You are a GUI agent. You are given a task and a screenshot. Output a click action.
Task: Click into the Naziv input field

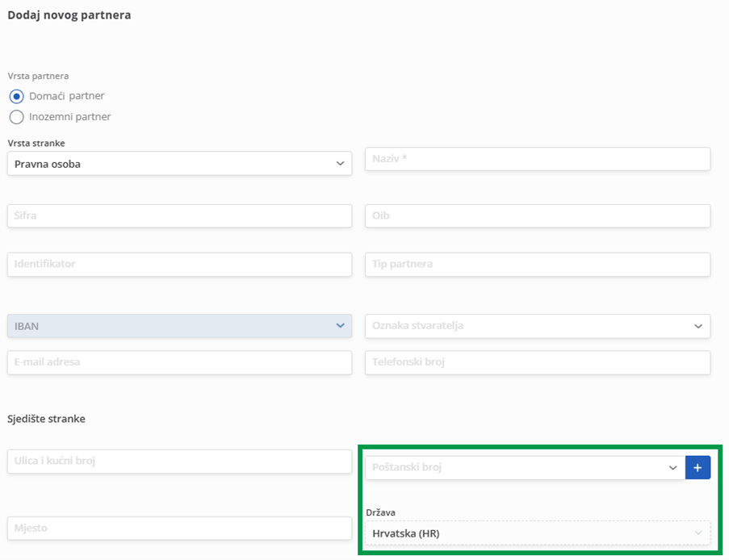click(538, 159)
